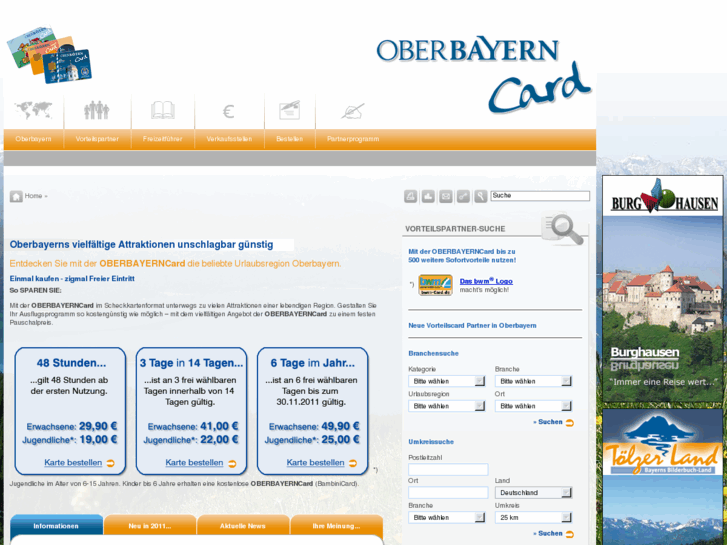Click orange arrow in 48 Stunden card
Image resolution: width=727 pixels, height=545 pixels.
110,463
